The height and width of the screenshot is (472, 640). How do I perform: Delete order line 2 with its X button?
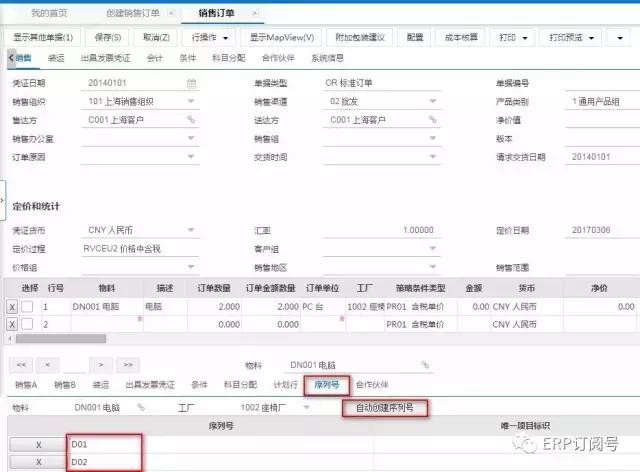pyautogui.click(x=12, y=325)
